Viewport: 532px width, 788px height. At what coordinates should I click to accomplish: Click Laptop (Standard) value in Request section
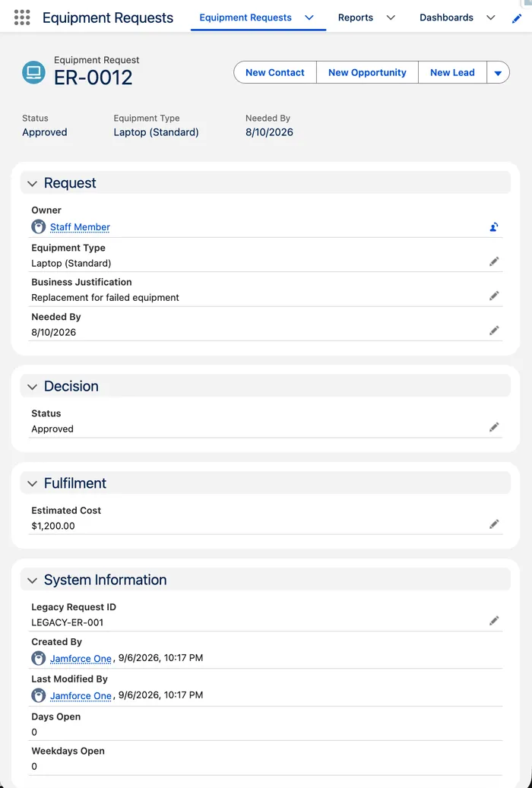(x=71, y=263)
